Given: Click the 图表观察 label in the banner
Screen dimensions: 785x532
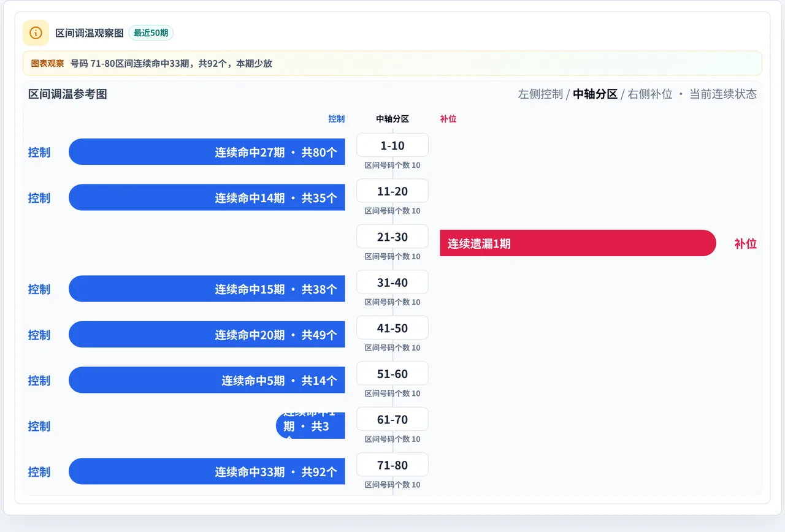Looking at the screenshot, I should 47,63.
